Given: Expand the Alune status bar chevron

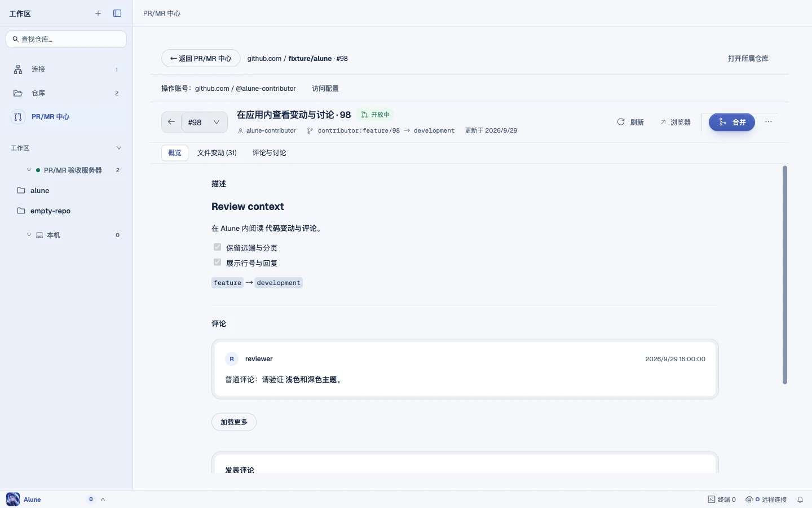Looking at the screenshot, I should (103, 500).
